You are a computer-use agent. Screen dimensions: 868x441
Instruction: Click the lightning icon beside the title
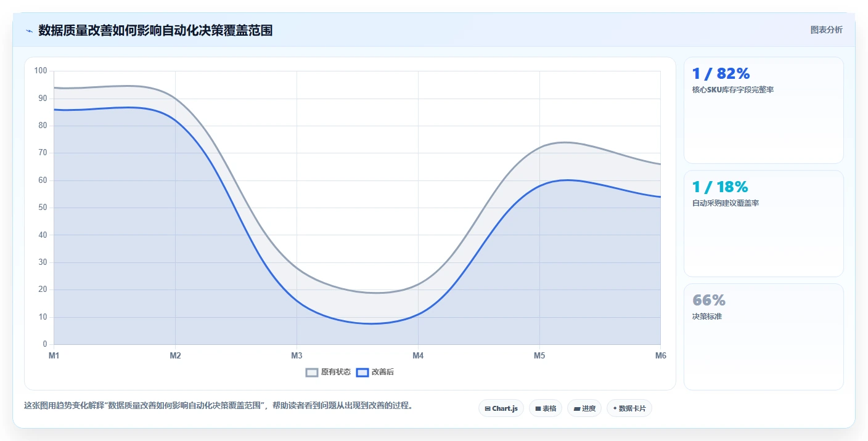coord(29,31)
